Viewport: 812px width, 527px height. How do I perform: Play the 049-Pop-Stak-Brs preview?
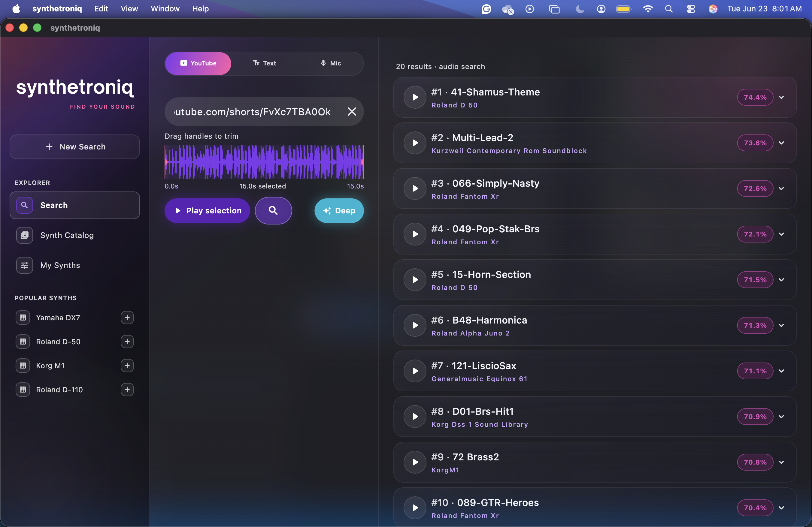(415, 234)
